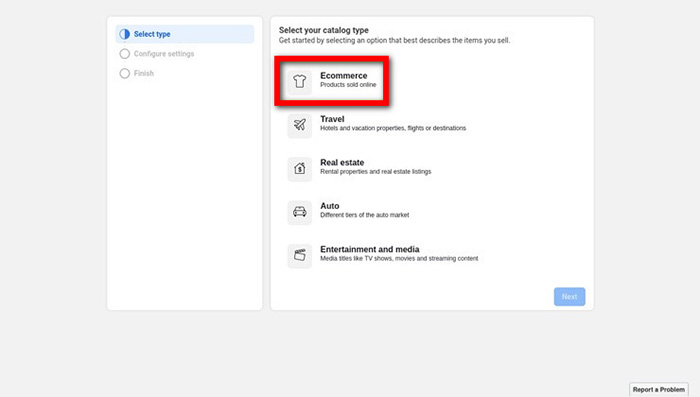Go to the Finish step label

(x=144, y=73)
